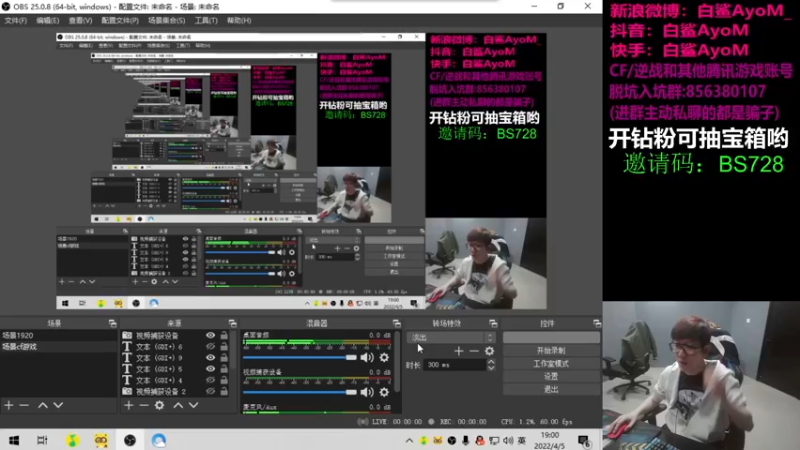Add a new source with the plus icon
Screen dimensions: 800x450
click(129, 405)
